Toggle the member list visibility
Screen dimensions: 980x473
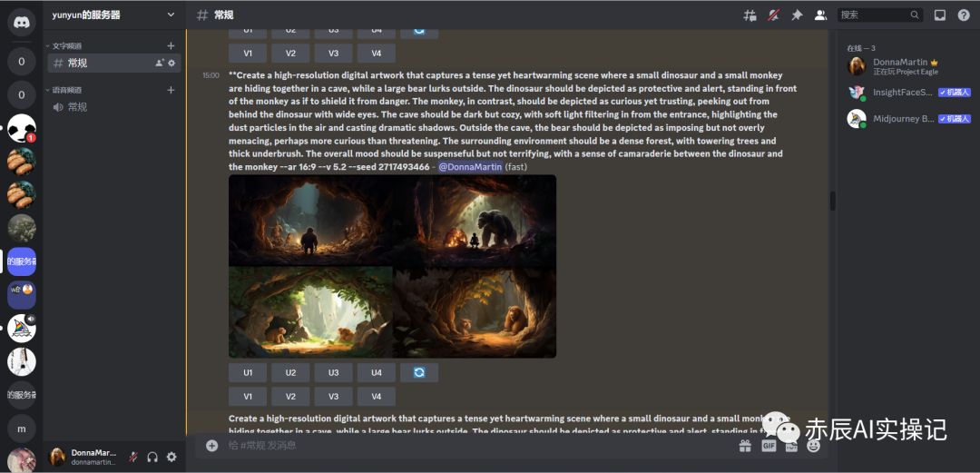(820, 15)
